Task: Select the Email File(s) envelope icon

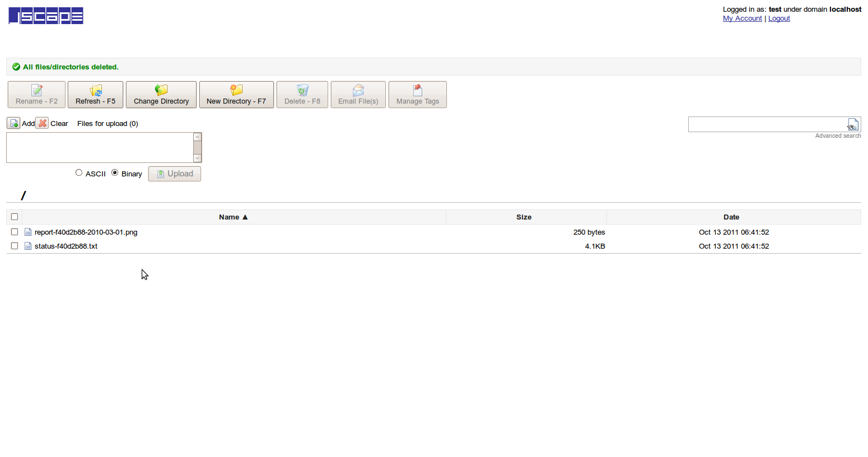Action: pyautogui.click(x=358, y=90)
